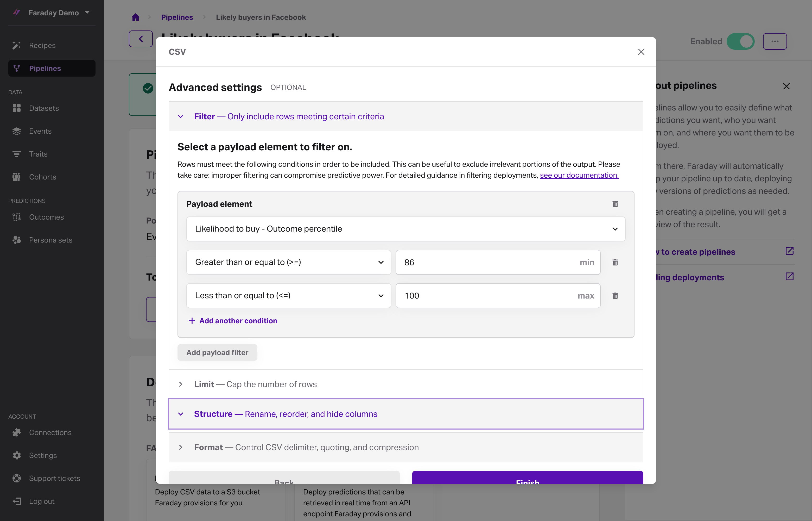Open the external link for creating pipelines
812x521 pixels.
[789, 251]
